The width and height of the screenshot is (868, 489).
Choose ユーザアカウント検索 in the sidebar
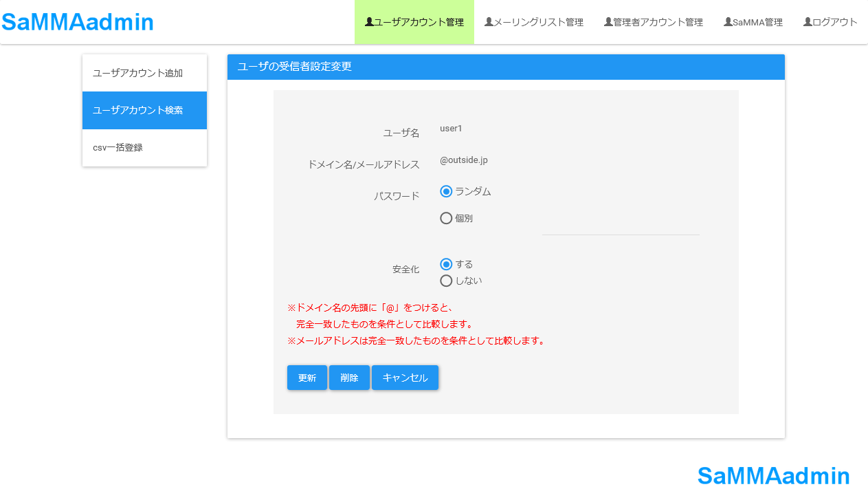tap(144, 110)
